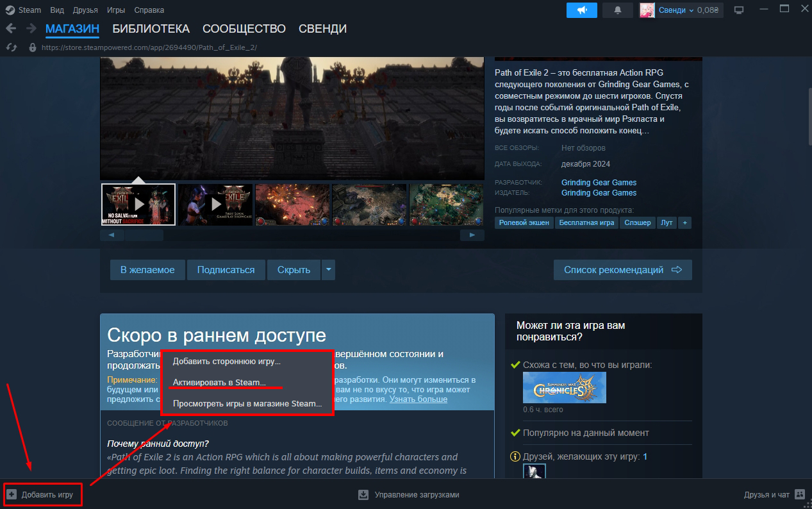Click the yellow info icon beside Друзей
812x509 pixels.
point(515,457)
